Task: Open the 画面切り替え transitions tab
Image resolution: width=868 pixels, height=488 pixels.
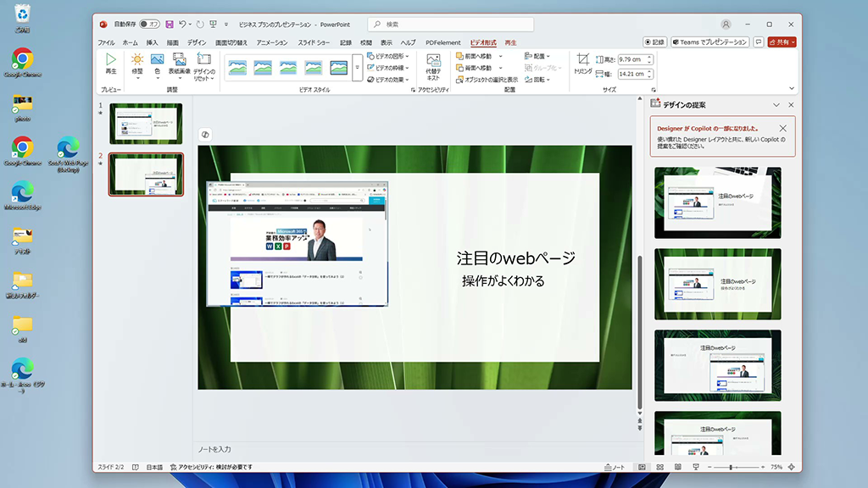Action: coord(231,42)
